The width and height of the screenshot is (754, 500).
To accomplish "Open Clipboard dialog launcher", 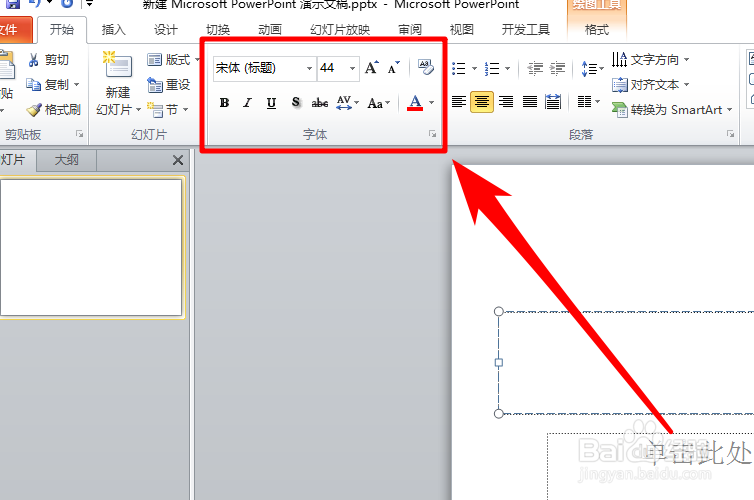I will (x=80, y=134).
